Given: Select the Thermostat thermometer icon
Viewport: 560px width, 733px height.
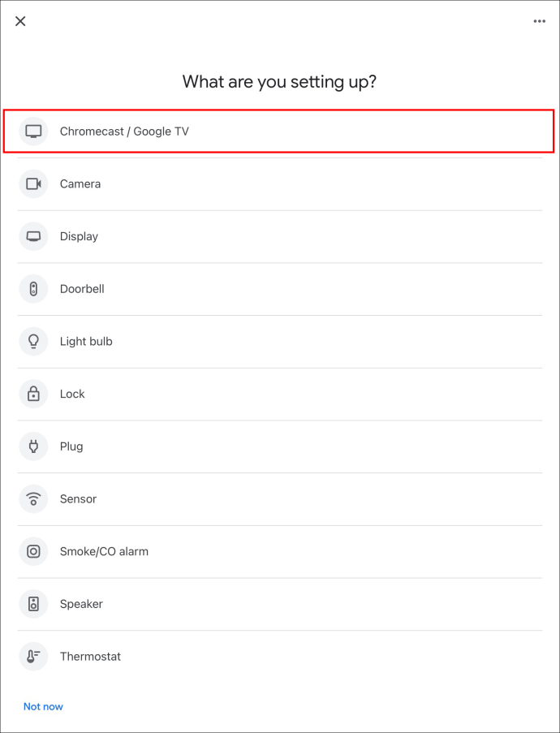Looking at the screenshot, I should pos(33,657).
